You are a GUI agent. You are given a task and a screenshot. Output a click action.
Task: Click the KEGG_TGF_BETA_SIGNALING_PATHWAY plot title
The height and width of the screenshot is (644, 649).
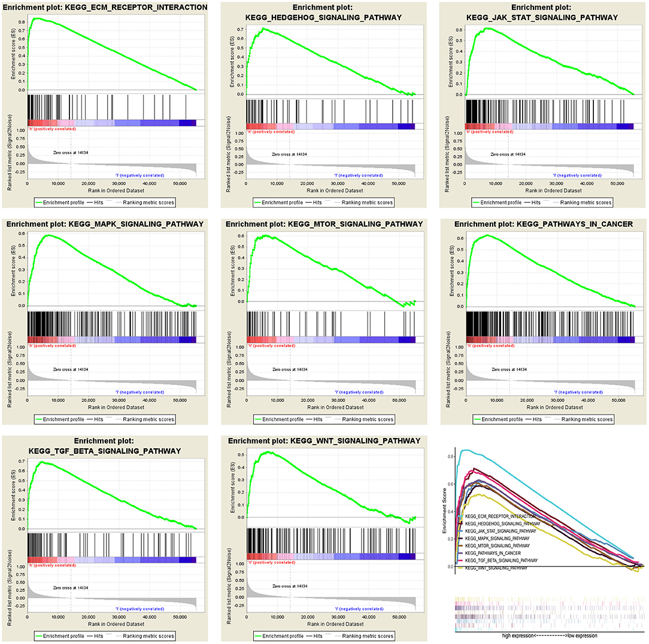tap(104, 446)
